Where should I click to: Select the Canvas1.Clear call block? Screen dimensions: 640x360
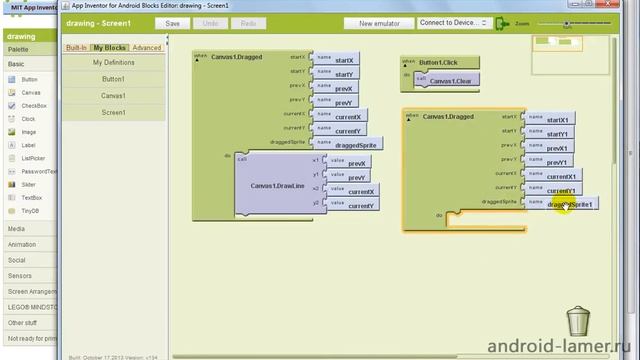447,80
